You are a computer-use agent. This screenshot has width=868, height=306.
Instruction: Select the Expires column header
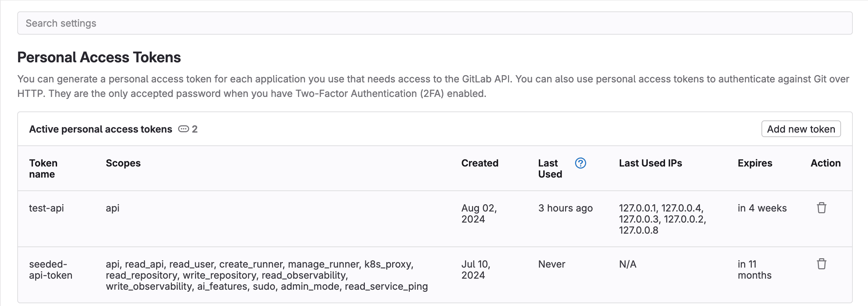(755, 163)
